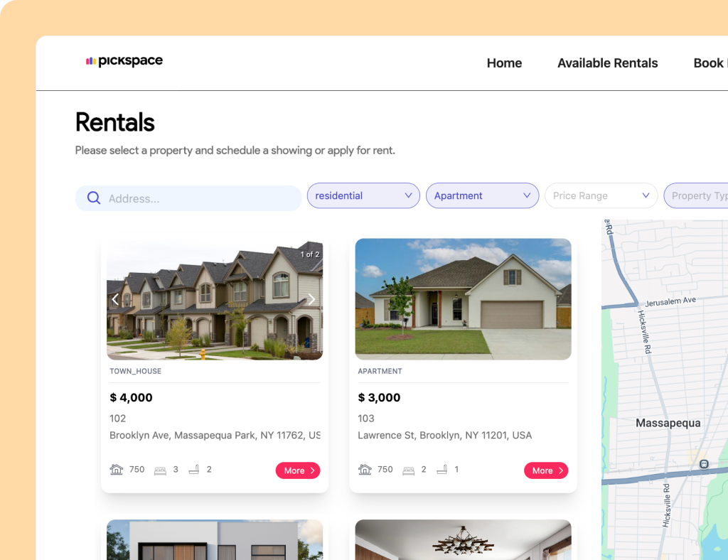Expand the Apartment type dropdown
This screenshot has height=560, width=728.
(482, 195)
